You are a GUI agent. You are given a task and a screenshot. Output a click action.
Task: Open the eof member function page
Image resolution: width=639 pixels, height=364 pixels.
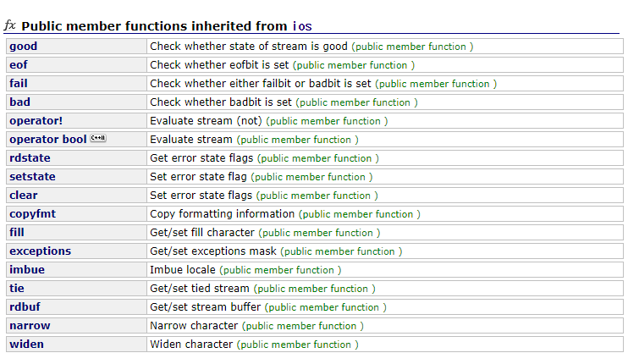click(x=19, y=65)
